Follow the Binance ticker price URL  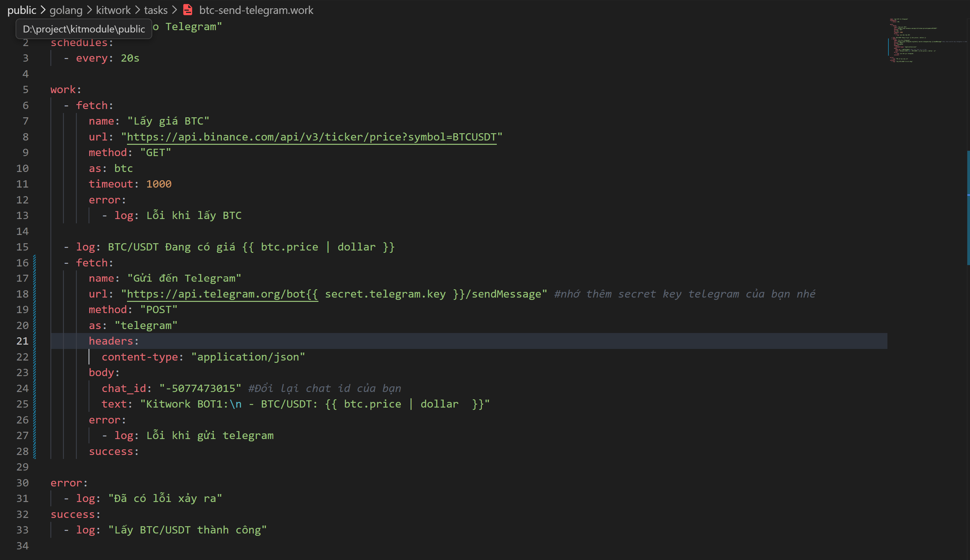[x=312, y=137]
